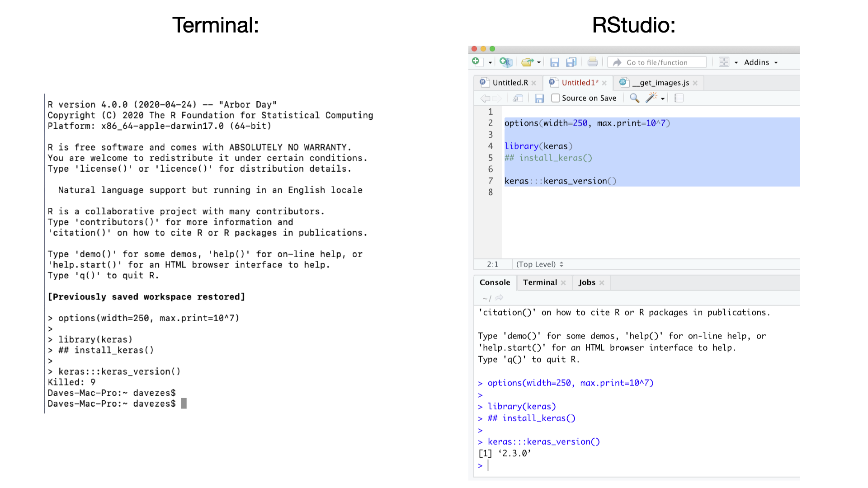Show document in new window
The image size is (868, 488).
coord(518,98)
